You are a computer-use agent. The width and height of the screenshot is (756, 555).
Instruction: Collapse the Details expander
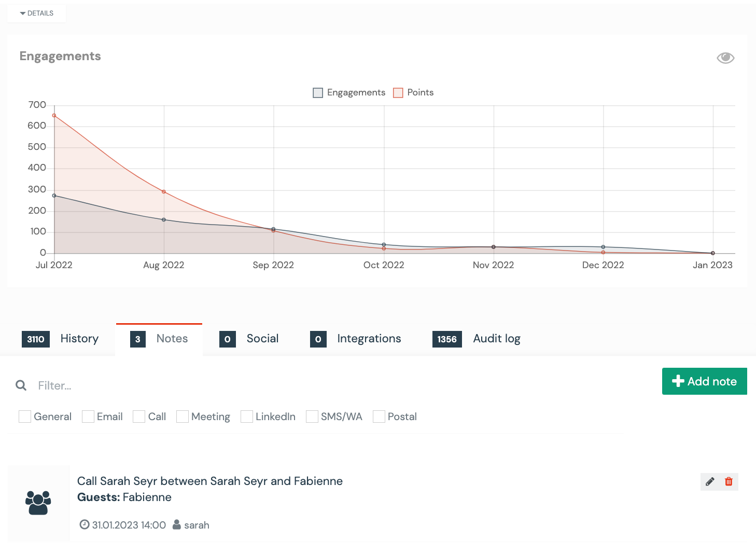click(x=37, y=13)
